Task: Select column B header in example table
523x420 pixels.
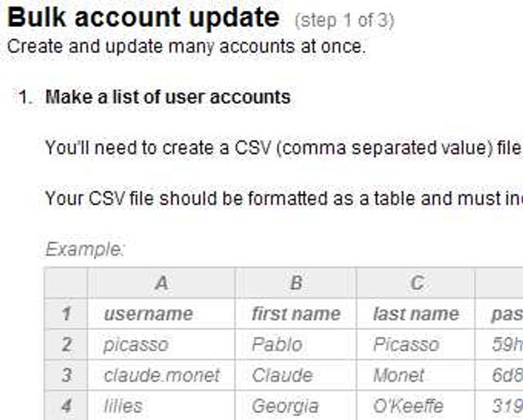Action: 296,284
